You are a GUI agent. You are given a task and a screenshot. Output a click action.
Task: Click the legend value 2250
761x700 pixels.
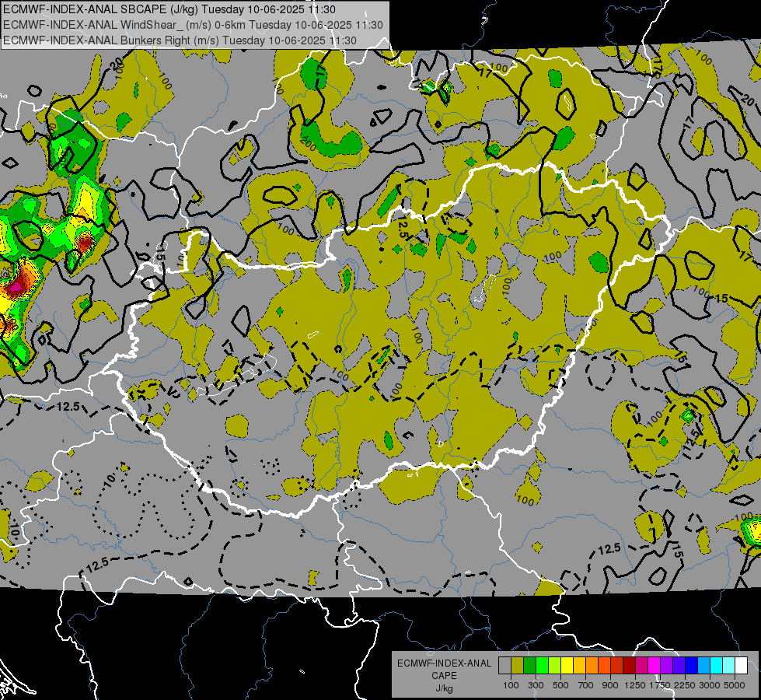tap(685, 685)
